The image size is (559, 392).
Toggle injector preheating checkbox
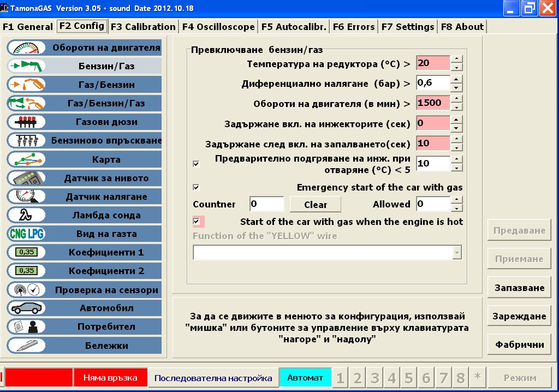(197, 163)
